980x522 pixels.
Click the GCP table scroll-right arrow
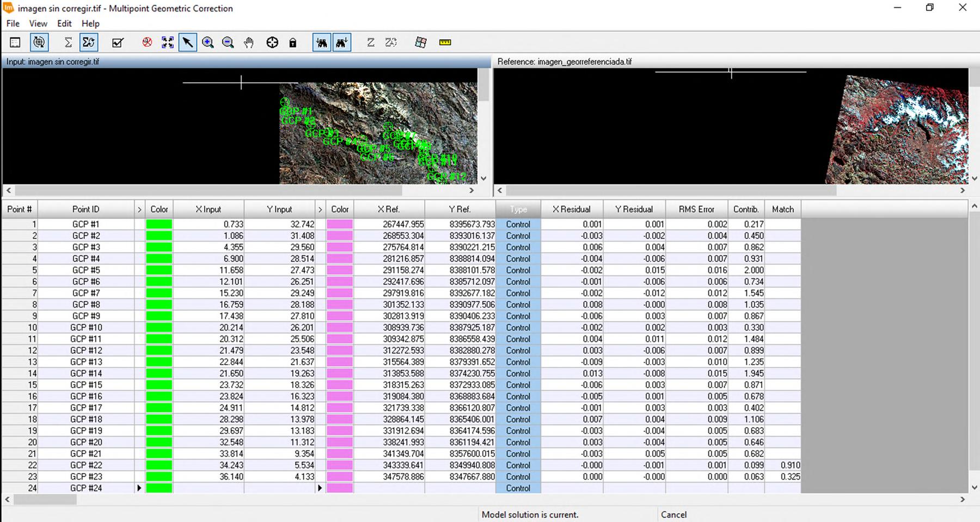point(963,499)
